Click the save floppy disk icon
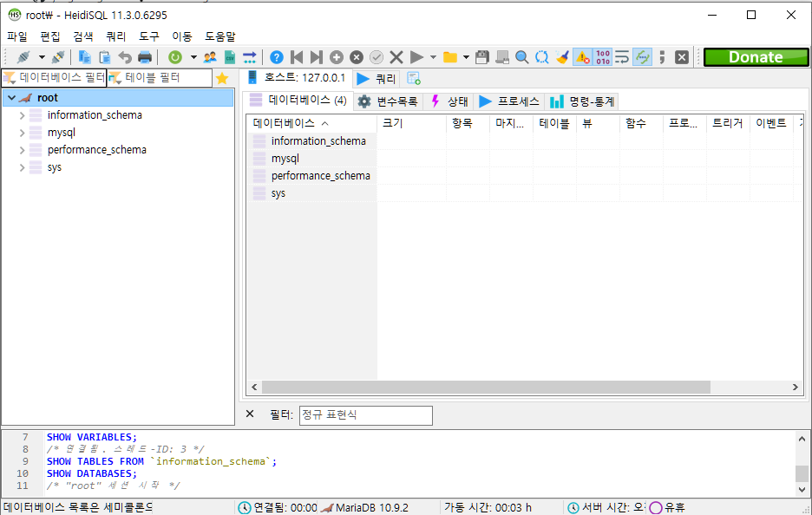Viewport: 812px width, 515px height. coord(482,57)
